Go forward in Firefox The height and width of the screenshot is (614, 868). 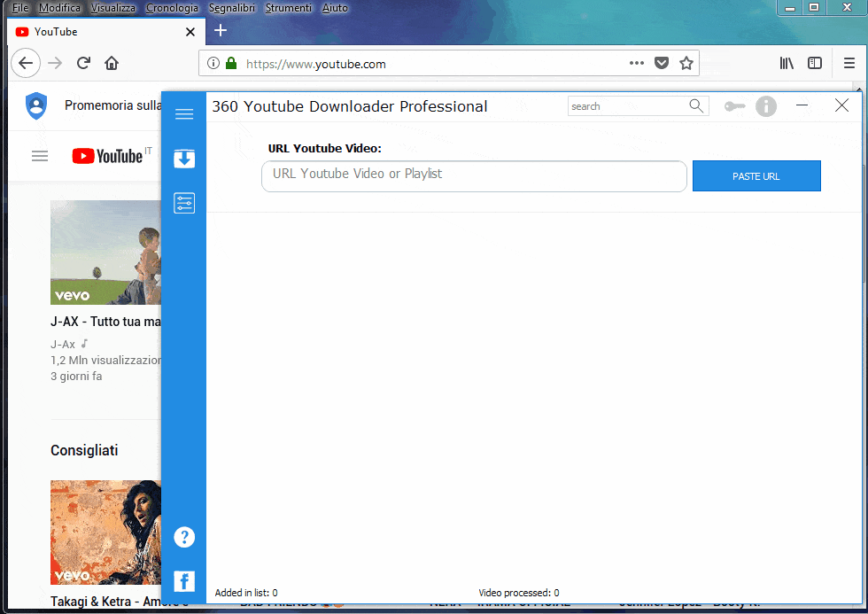tap(55, 63)
